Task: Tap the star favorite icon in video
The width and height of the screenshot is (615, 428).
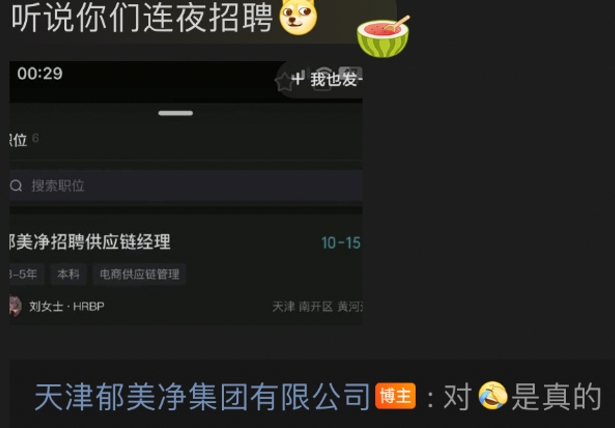Action: [x=284, y=82]
